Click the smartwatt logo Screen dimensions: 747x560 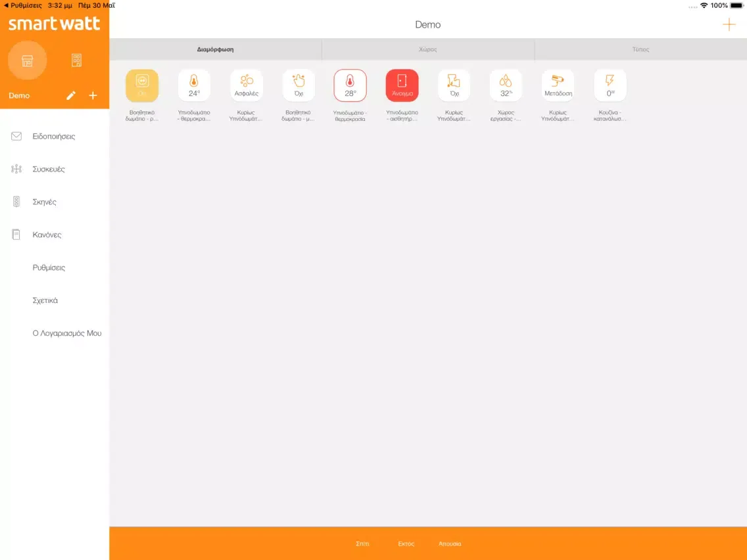coord(55,24)
